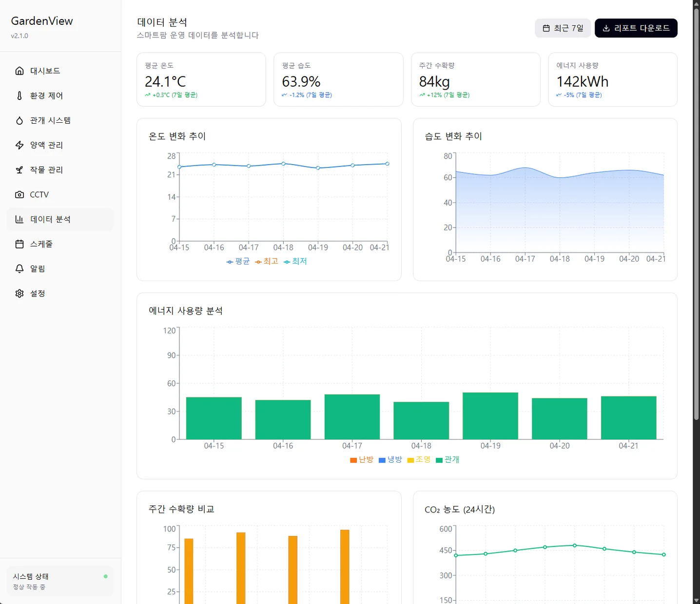The width and height of the screenshot is (700, 604).
Task: Click the 작물 관리 sprout icon
Action: click(19, 170)
